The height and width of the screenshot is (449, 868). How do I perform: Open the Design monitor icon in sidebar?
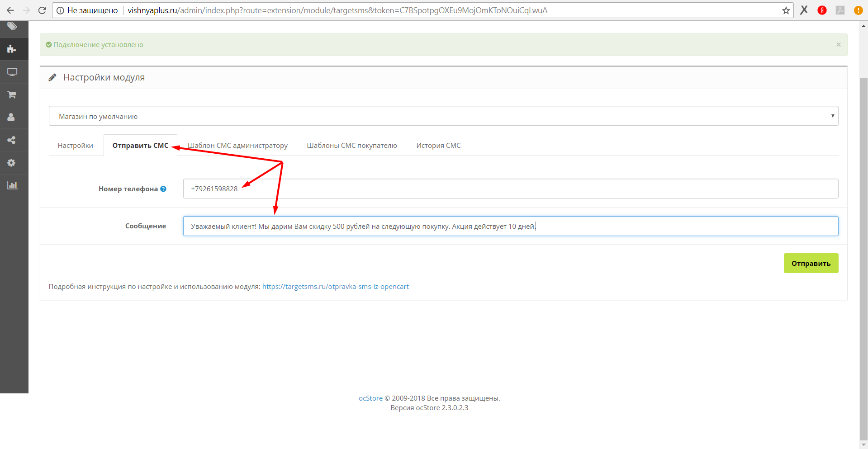12,72
